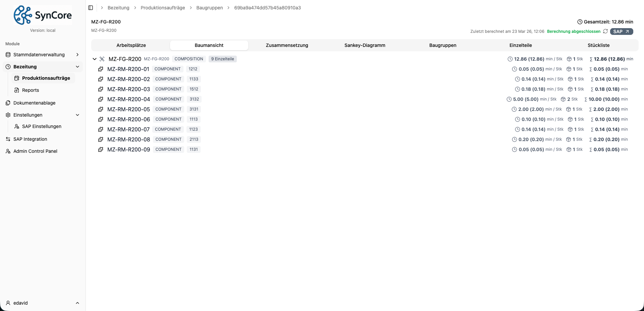644x311 pixels.
Task: Click puzzle icon beside MZ-RM-R200-04
Action: pyautogui.click(x=101, y=99)
